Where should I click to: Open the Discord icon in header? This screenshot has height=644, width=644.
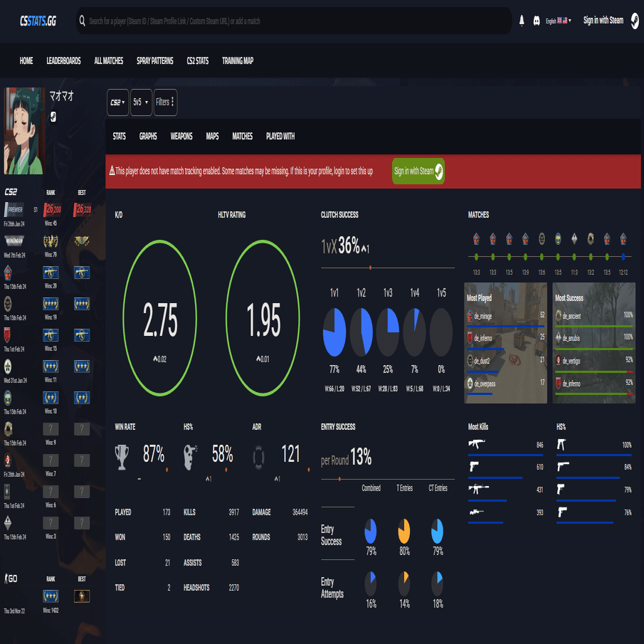coord(537,21)
